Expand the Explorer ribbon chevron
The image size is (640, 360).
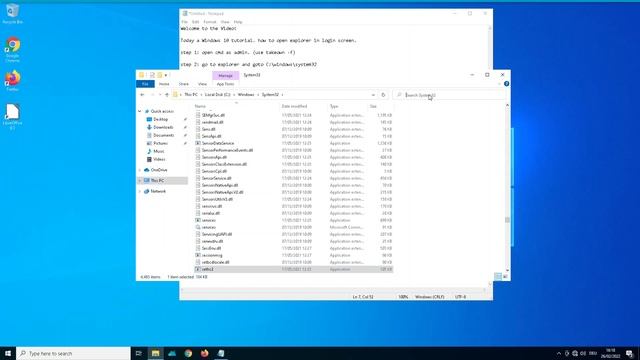pos(499,84)
